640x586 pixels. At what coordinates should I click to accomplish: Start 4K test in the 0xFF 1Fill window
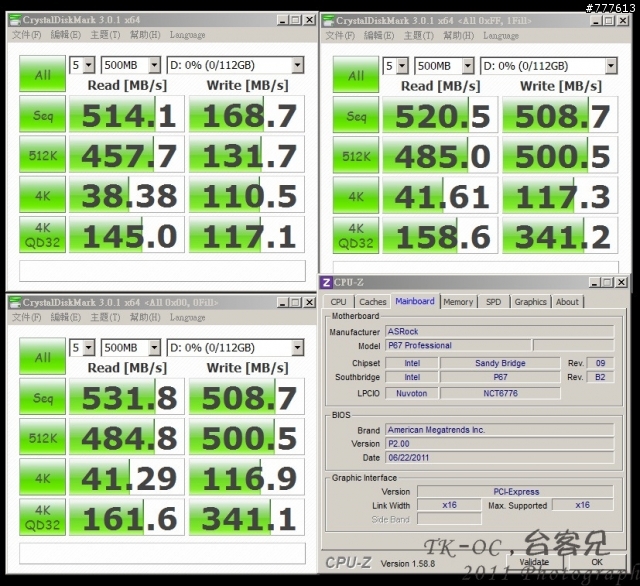(x=356, y=195)
